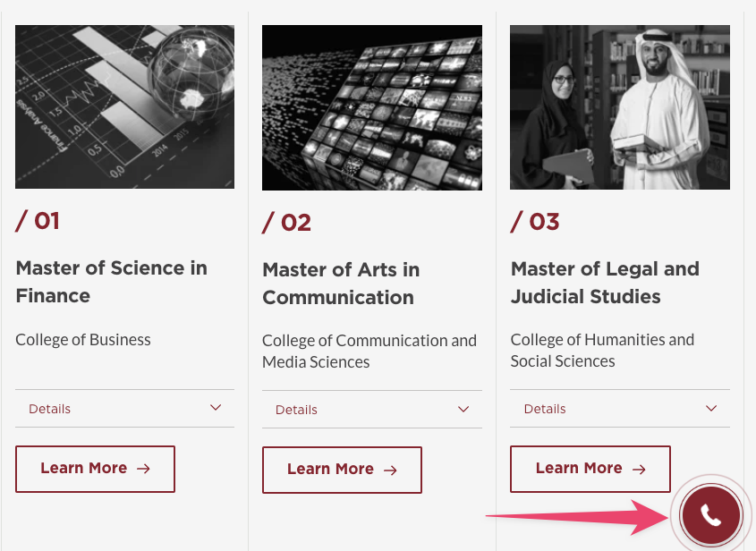756x551 pixels.
Task: Open the Master of Legal and Judicial Studies title
Action: coord(605,282)
